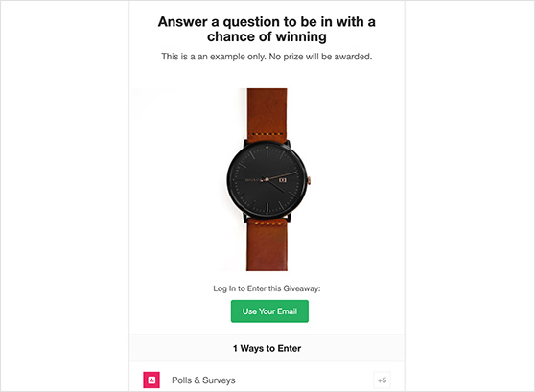Click the giveaway title heading
The image size is (535, 392).
[267, 29]
